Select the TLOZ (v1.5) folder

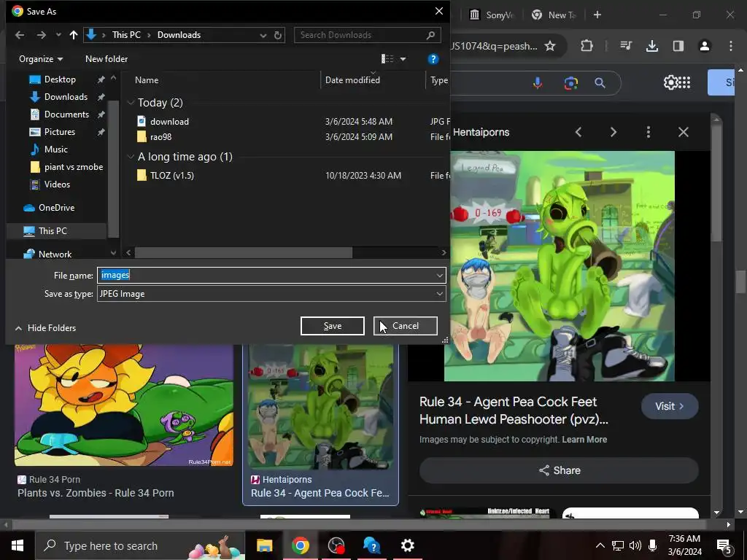coord(172,175)
